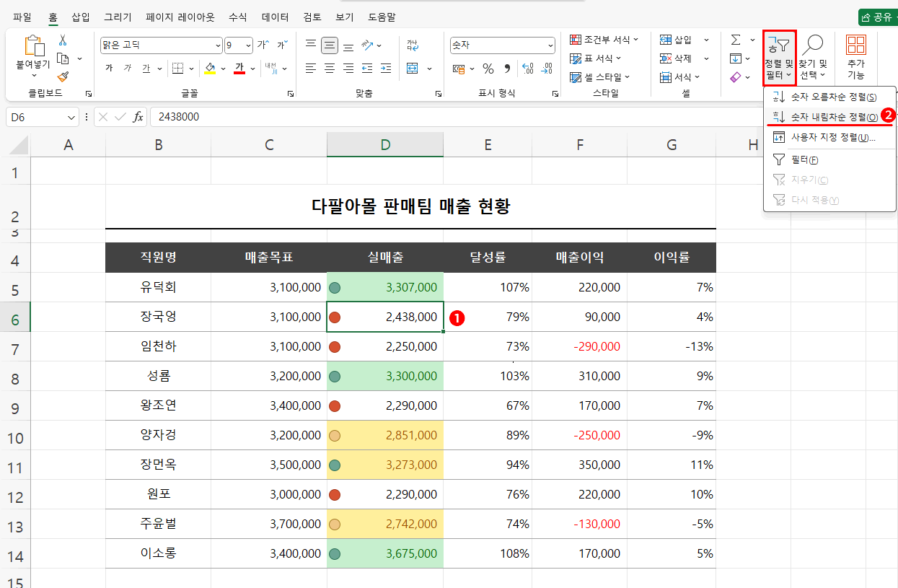Toggle bold 가 formatting
Image resolution: width=898 pixels, height=588 pixels.
point(109,69)
